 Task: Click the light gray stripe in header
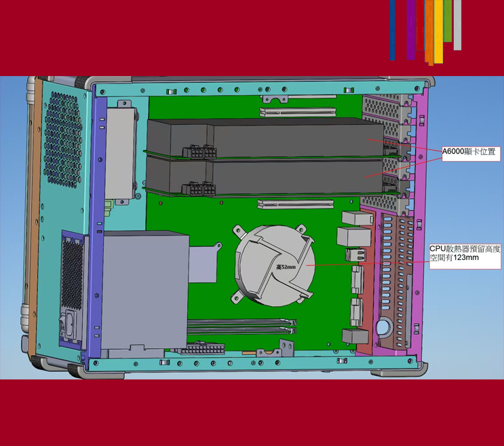[457, 24]
